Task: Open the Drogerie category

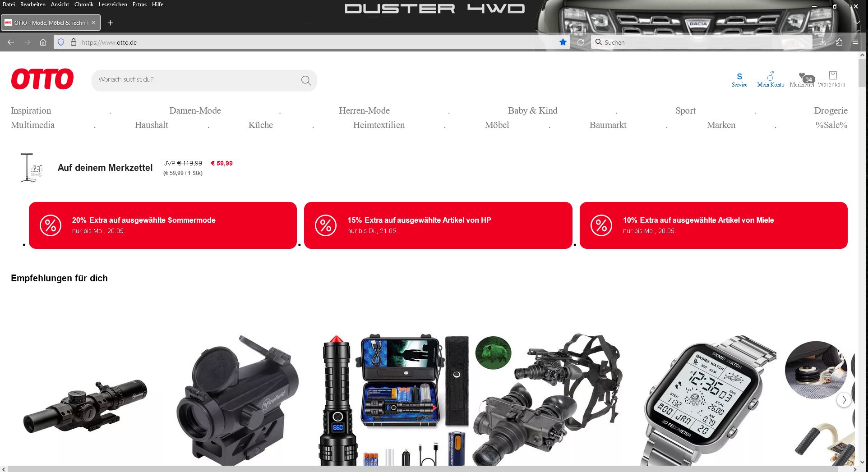Action: pyautogui.click(x=831, y=111)
